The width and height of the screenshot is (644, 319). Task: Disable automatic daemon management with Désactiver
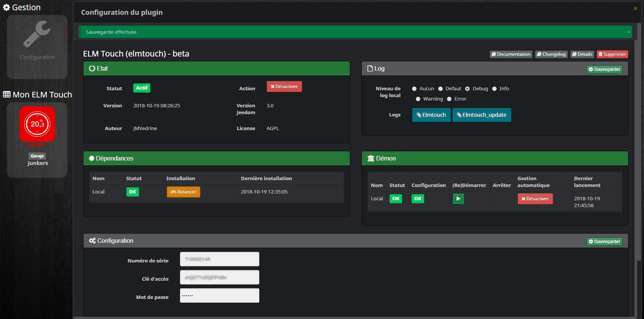click(535, 199)
